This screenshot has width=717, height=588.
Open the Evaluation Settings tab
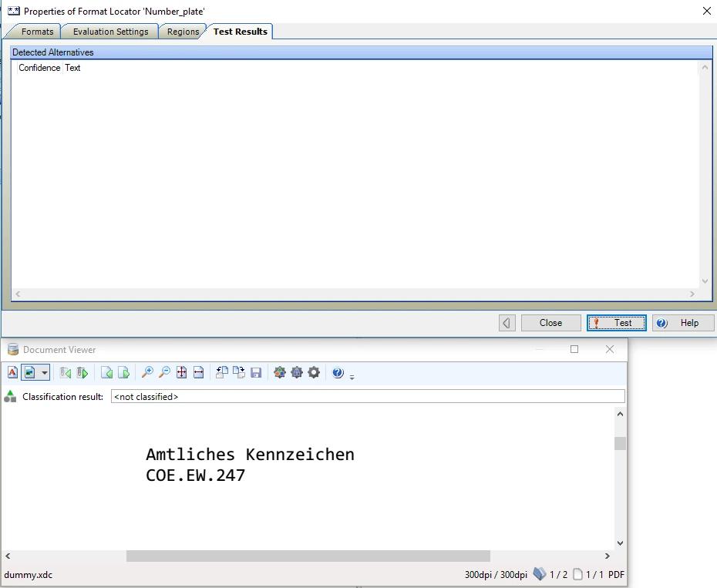[x=110, y=32]
